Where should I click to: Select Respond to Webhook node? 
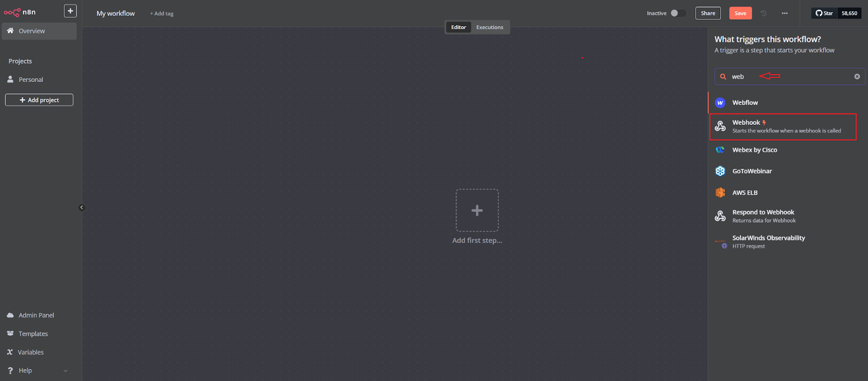[x=786, y=216]
